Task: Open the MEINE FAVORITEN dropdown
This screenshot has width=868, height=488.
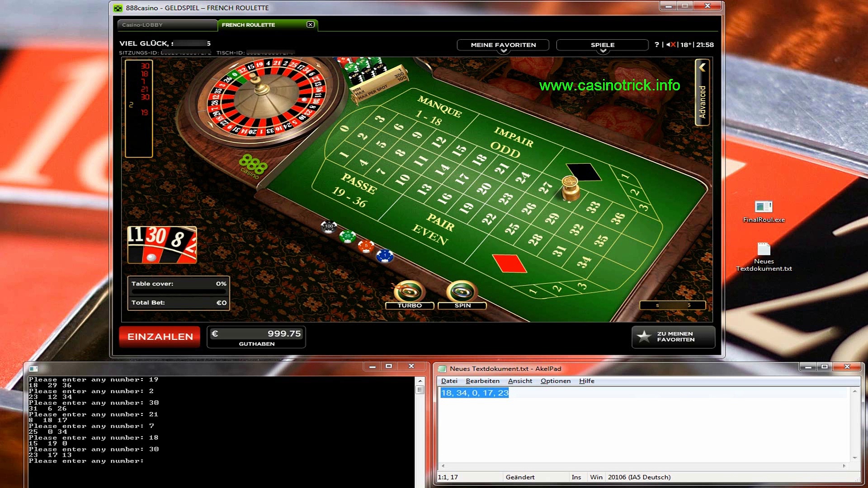Action: [503, 45]
